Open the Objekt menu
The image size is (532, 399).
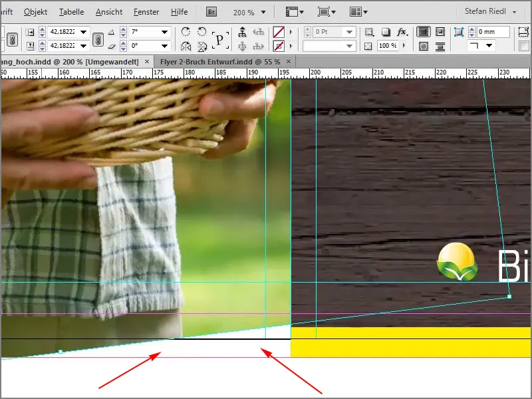(35, 12)
